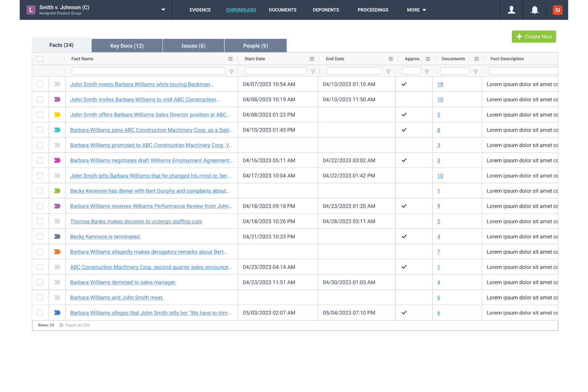Image resolution: width=588 pixels, height=392 pixels.
Task: Check the John Smith meets Barbara row checkbox
Action: pos(40,84)
